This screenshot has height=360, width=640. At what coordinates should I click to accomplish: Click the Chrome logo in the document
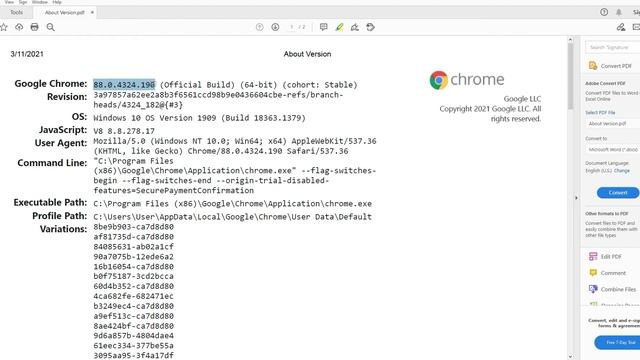coord(439,80)
